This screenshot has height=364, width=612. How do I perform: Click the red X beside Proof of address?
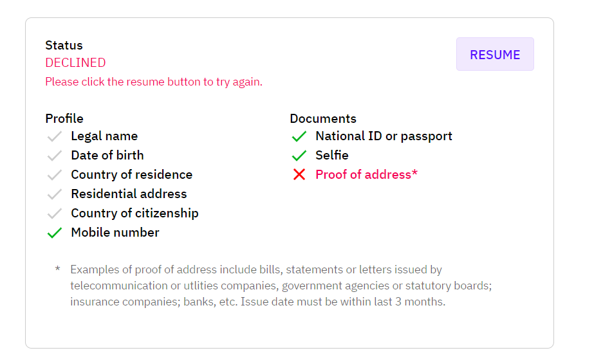click(299, 174)
